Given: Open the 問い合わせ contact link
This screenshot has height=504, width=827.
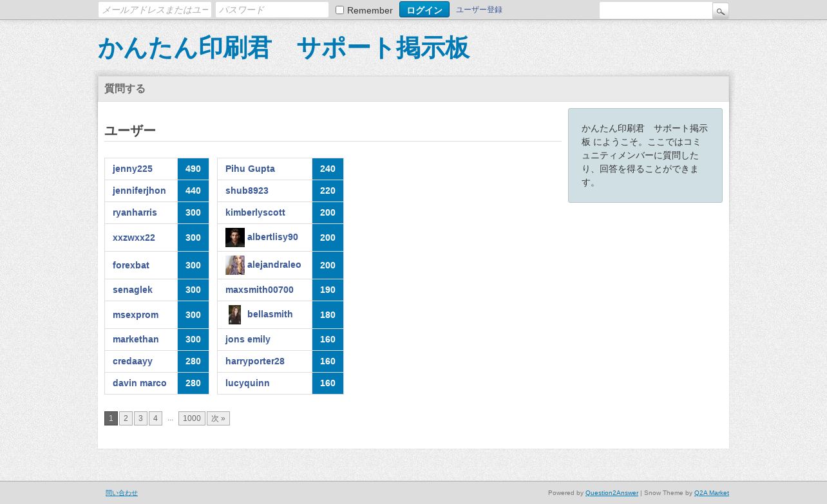Looking at the screenshot, I should (x=122, y=493).
